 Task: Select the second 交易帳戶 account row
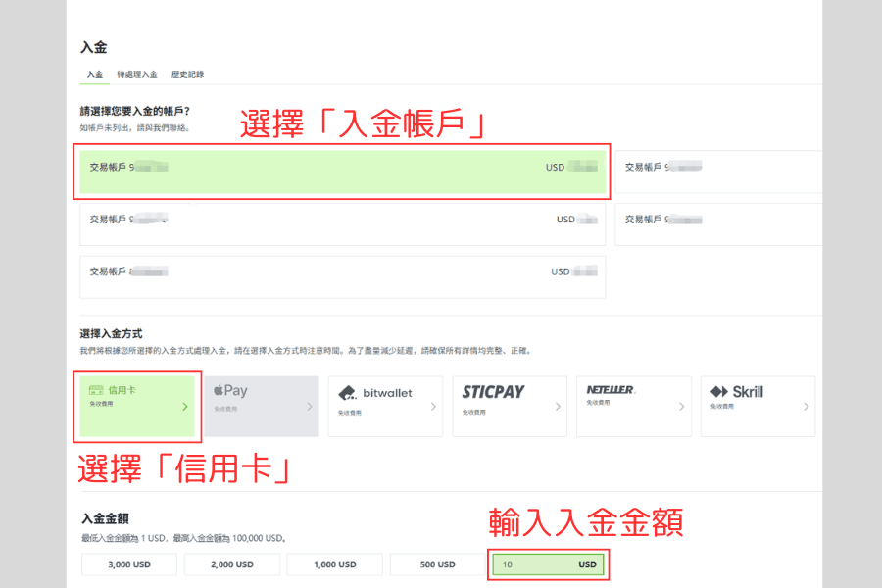coord(343,220)
